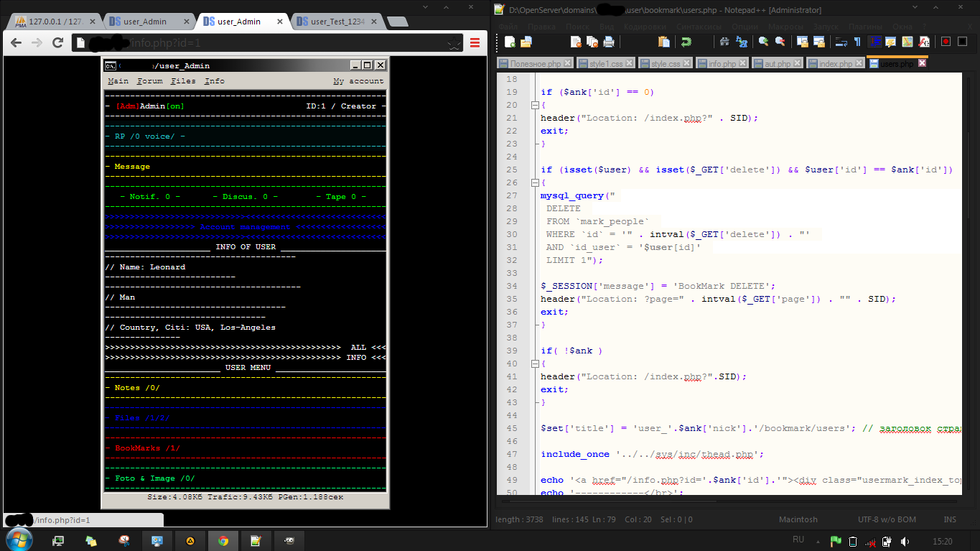The width and height of the screenshot is (980, 551).
Task: Toggle the indent guide toolbar button
Action: coord(874,42)
